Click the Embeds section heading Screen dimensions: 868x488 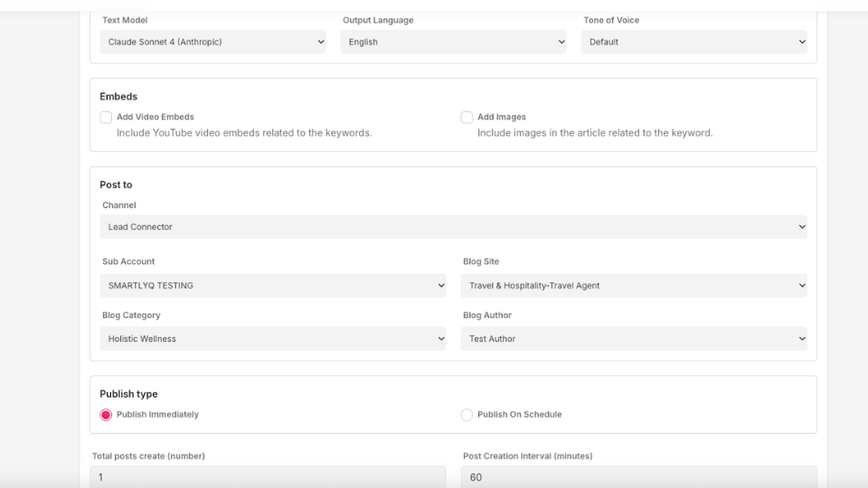pyautogui.click(x=118, y=97)
